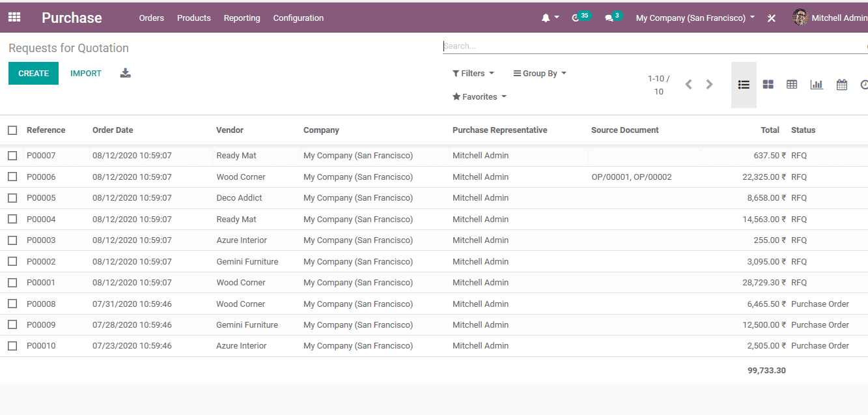This screenshot has width=868, height=415.
Task: Open the company switcher My Company (San Francisco)
Action: [695, 18]
